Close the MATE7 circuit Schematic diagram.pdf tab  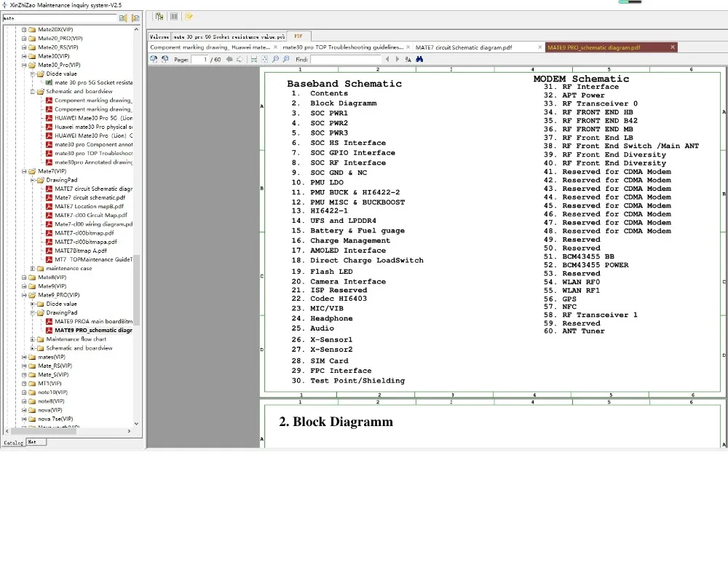pyautogui.click(x=539, y=47)
